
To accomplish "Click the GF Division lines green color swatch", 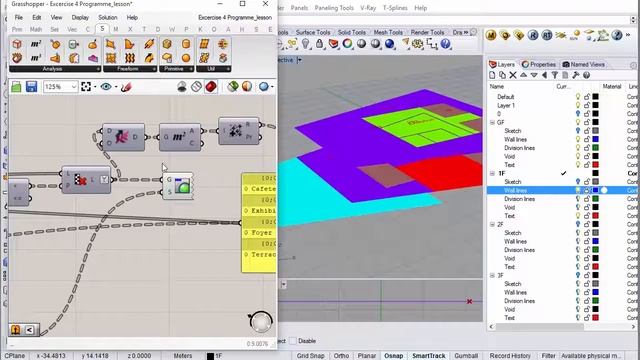I will (596, 148).
